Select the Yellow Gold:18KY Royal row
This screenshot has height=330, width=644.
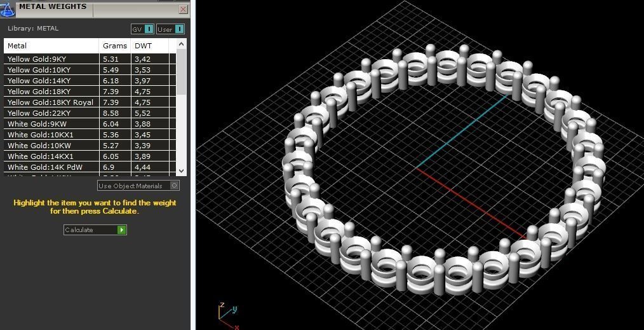[x=90, y=102]
